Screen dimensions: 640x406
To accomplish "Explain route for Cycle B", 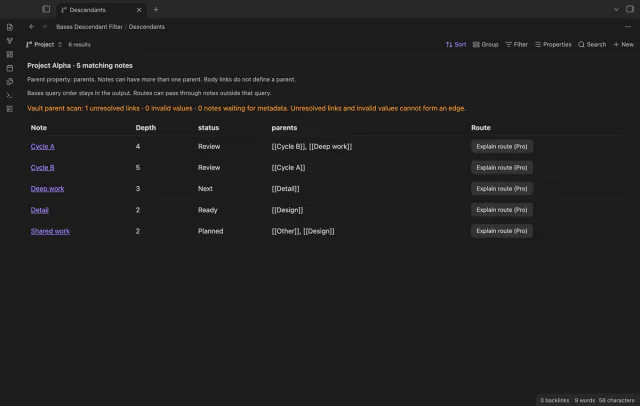I will [x=502, y=168].
